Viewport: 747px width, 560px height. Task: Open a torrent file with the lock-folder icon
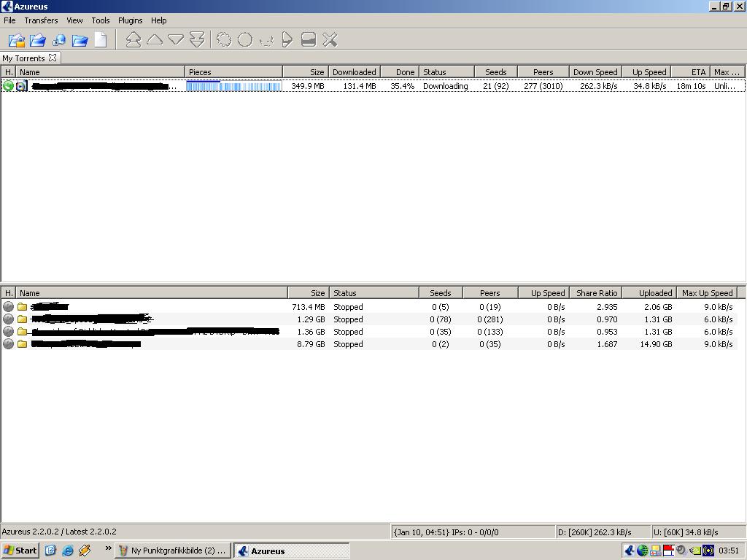[16, 39]
